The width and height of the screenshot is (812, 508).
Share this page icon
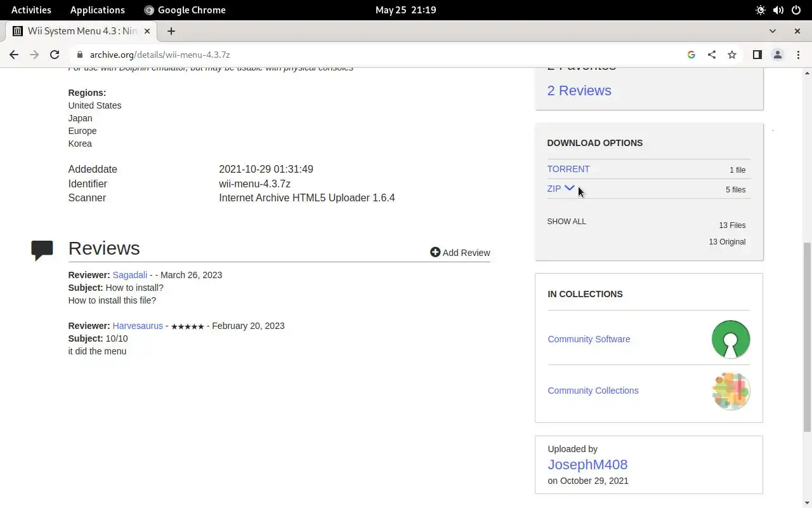pos(712,55)
